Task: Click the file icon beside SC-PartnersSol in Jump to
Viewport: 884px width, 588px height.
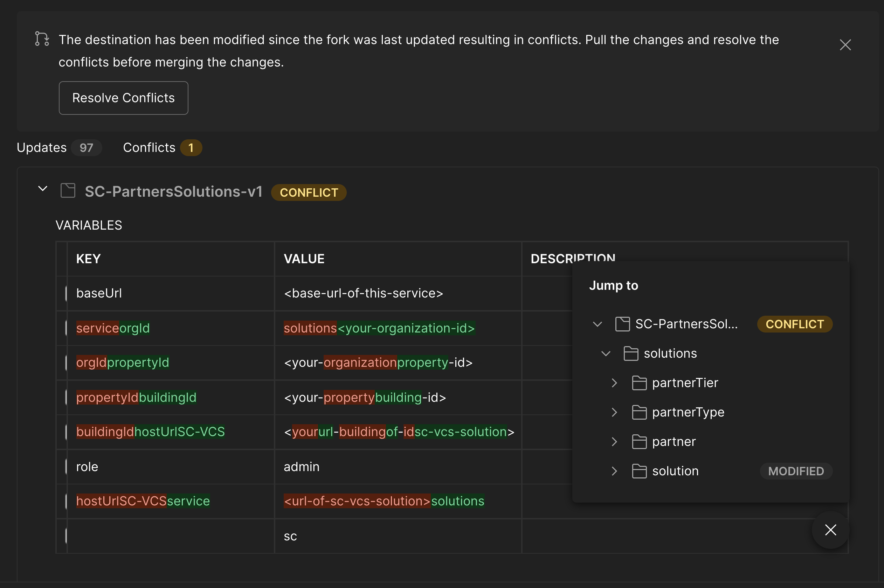Action: click(x=622, y=324)
